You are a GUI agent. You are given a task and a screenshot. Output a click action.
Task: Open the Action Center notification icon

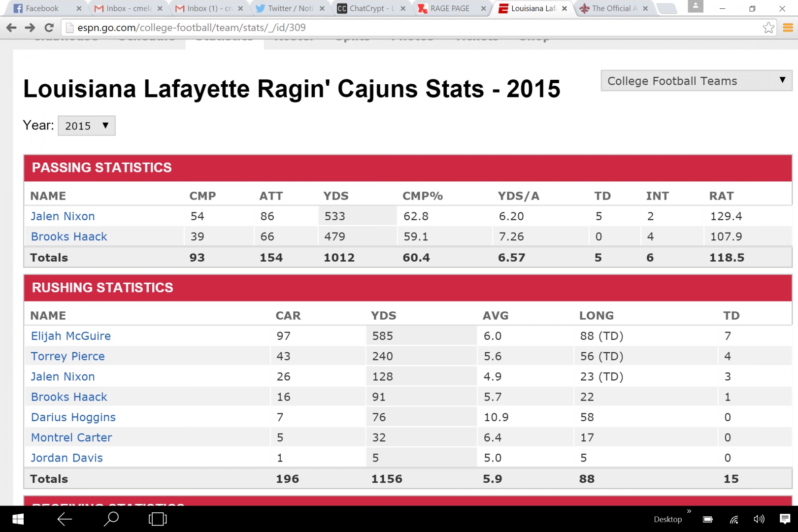[785, 519]
